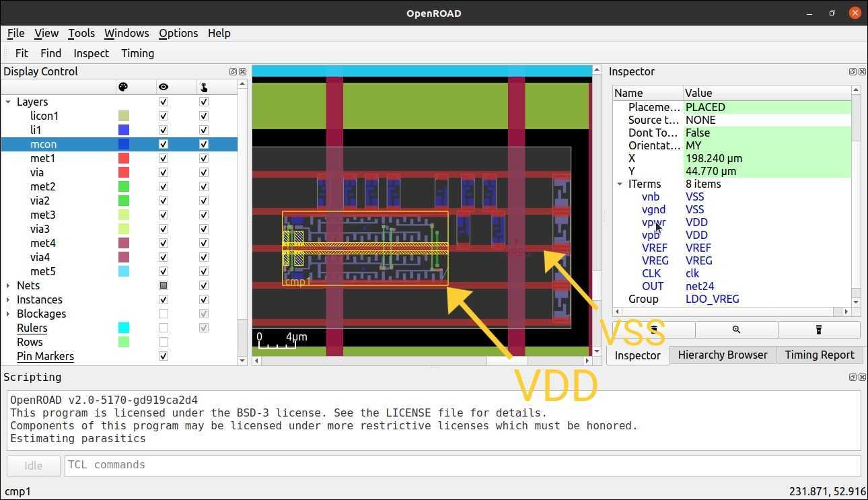The height and width of the screenshot is (500, 868).
Task: Switch to the Hierarchy Browser tab
Action: pyautogui.click(x=723, y=355)
